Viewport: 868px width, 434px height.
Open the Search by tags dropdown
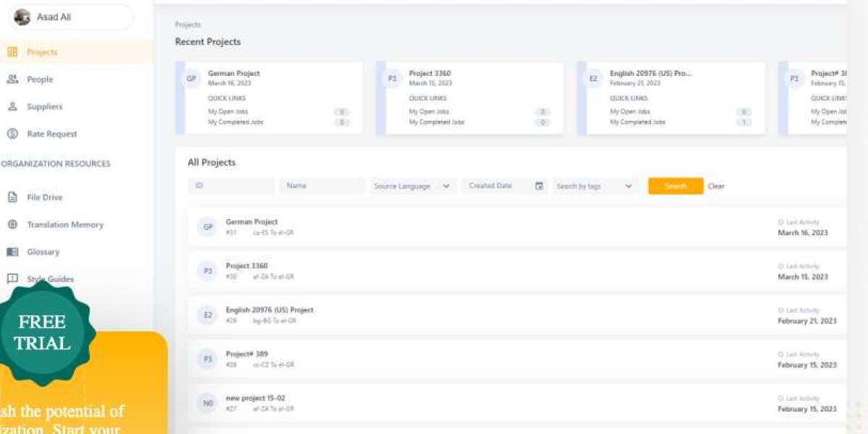(594, 186)
